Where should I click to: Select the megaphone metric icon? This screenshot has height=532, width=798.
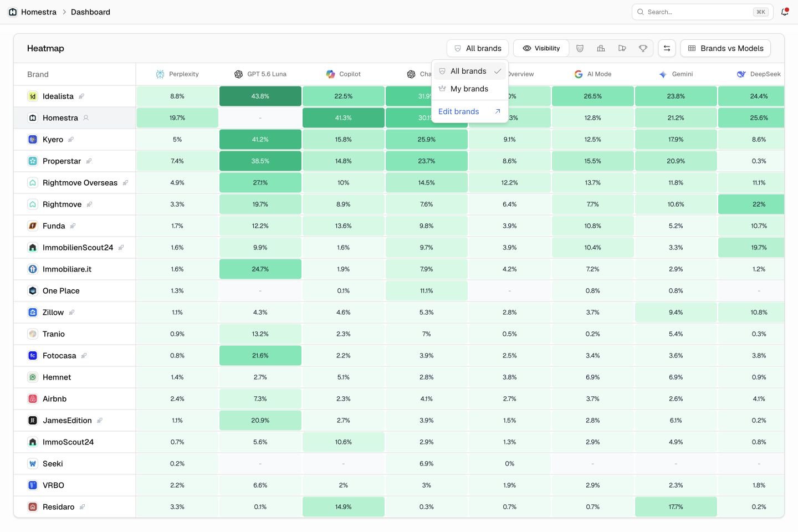click(622, 48)
